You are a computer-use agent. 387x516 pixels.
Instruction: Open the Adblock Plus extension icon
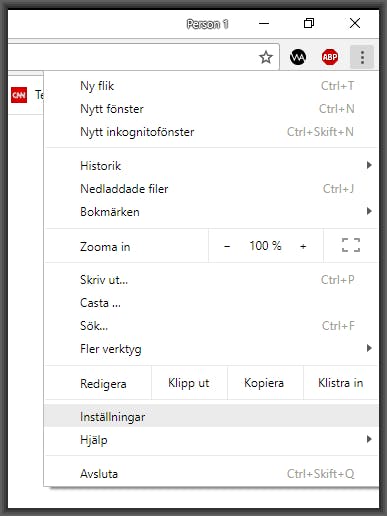tap(330, 57)
